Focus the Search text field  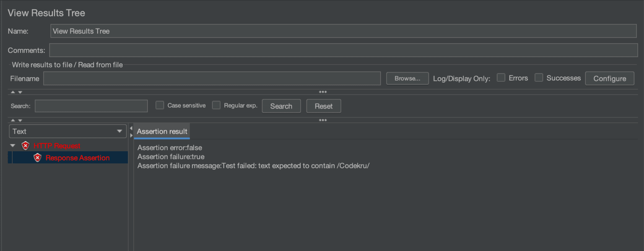point(91,106)
